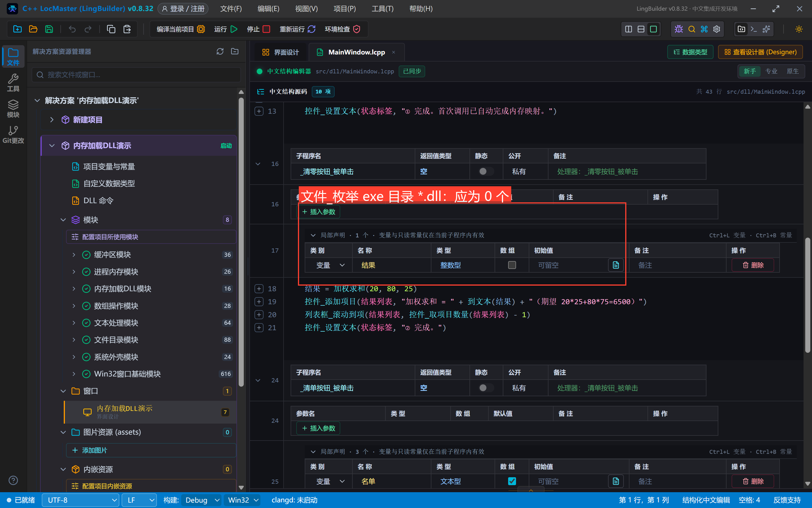Image resolution: width=812 pixels, height=508 pixels.
Task: Open the 文件(F) menu
Action: click(x=231, y=9)
